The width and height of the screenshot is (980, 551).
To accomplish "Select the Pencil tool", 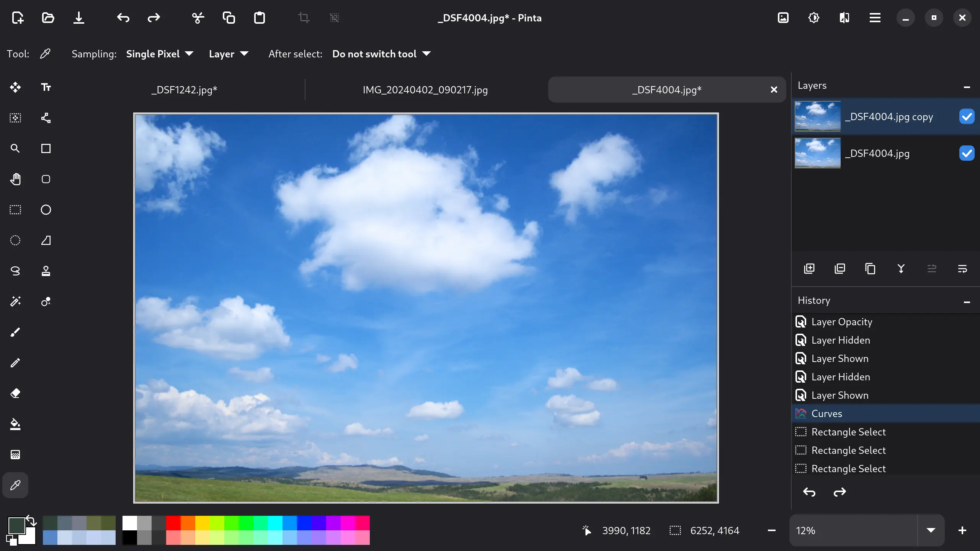I will [x=15, y=363].
